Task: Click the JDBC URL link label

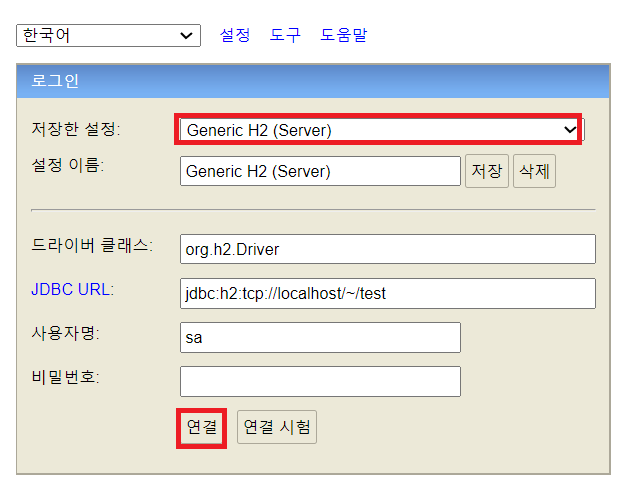Action: point(72,289)
